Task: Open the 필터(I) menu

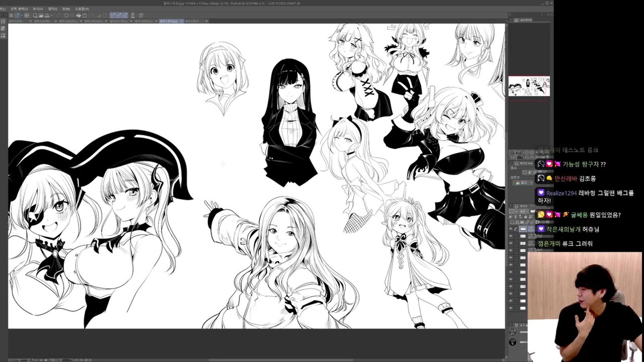Action: [53, 9]
